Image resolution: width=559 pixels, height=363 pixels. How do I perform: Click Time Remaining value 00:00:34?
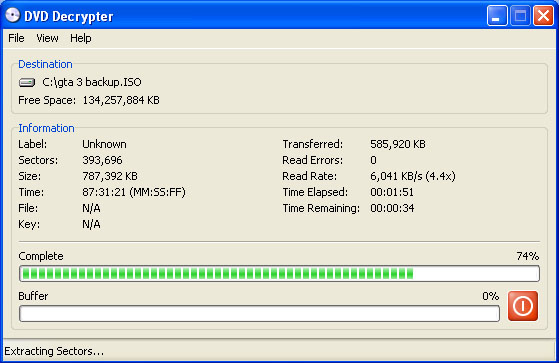click(x=392, y=208)
